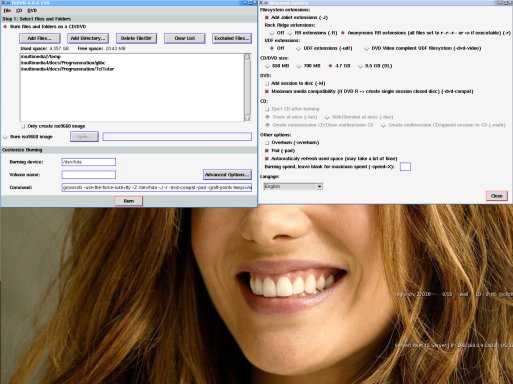Viewport: 513px width, 384px height.
Task: Click the file list scrollbar up arrow
Action: pos(248,57)
